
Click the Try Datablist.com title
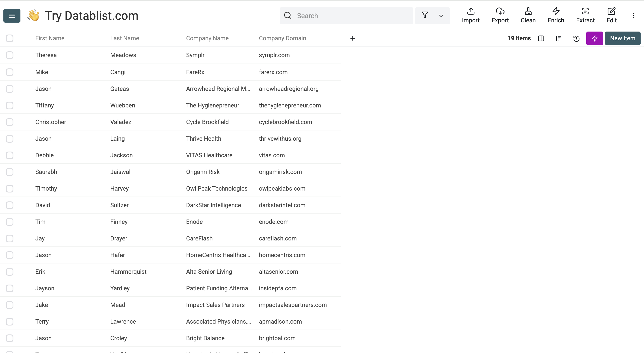[92, 16]
